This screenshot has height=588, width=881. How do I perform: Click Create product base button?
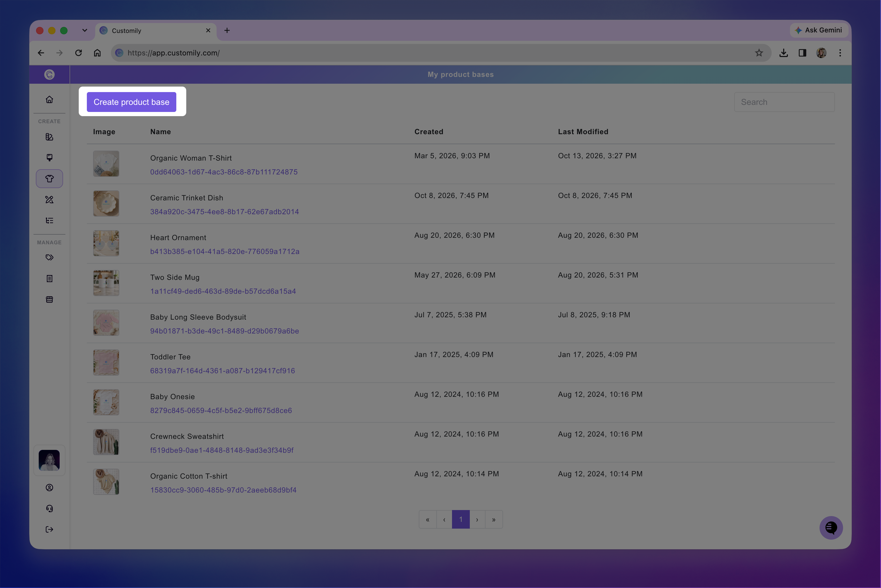(x=131, y=102)
